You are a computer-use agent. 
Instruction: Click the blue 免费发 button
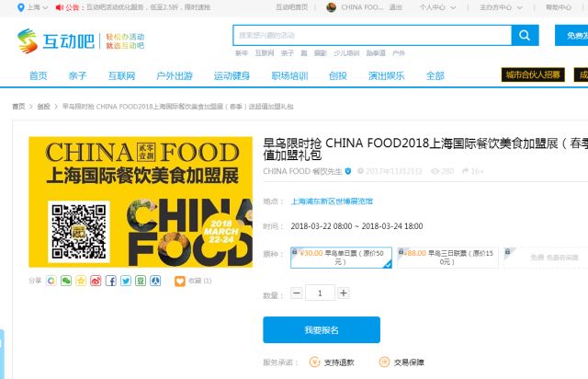click(x=571, y=35)
